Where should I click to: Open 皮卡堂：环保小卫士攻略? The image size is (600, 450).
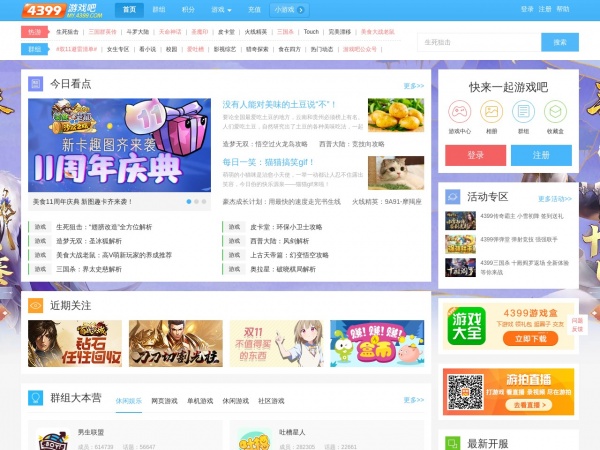[286, 227]
